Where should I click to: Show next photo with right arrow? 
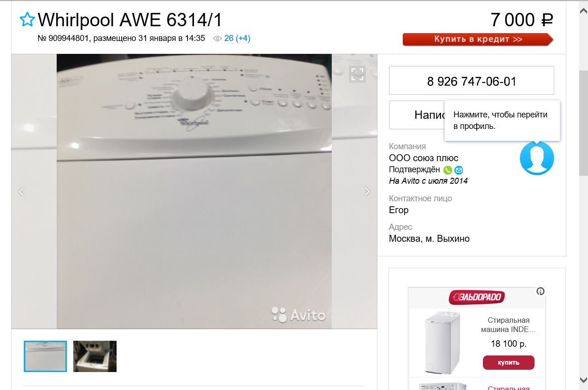(367, 192)
